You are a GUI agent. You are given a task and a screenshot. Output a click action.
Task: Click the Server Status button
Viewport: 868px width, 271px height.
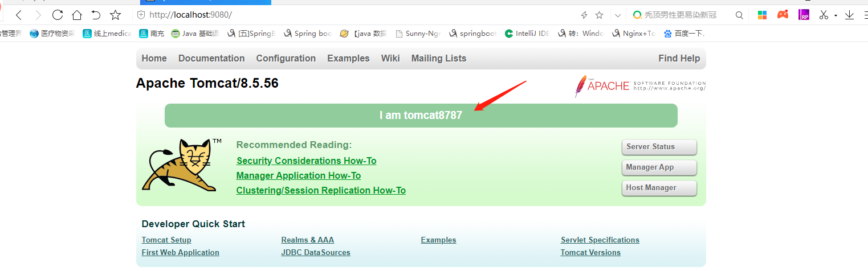[659, 147]
